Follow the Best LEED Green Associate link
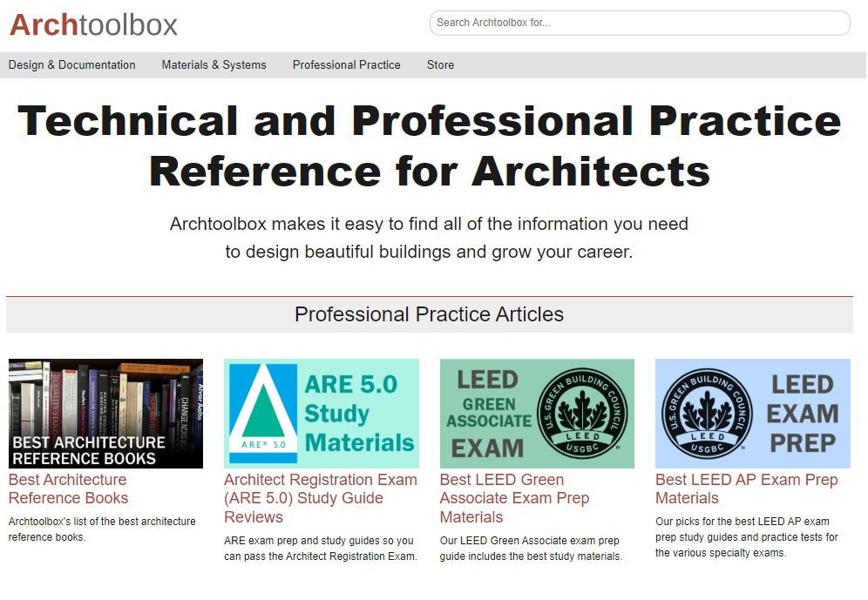Screen dimensions: 868x600 514,498
